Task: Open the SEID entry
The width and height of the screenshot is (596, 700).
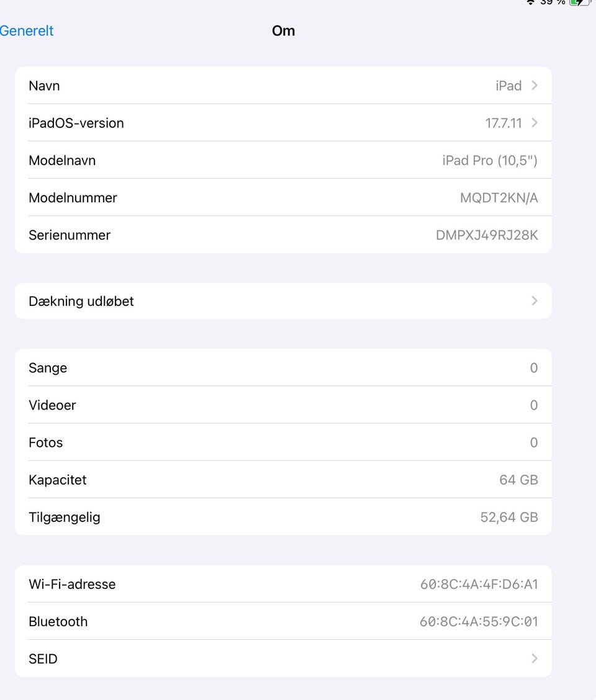Action: point(283,658)
